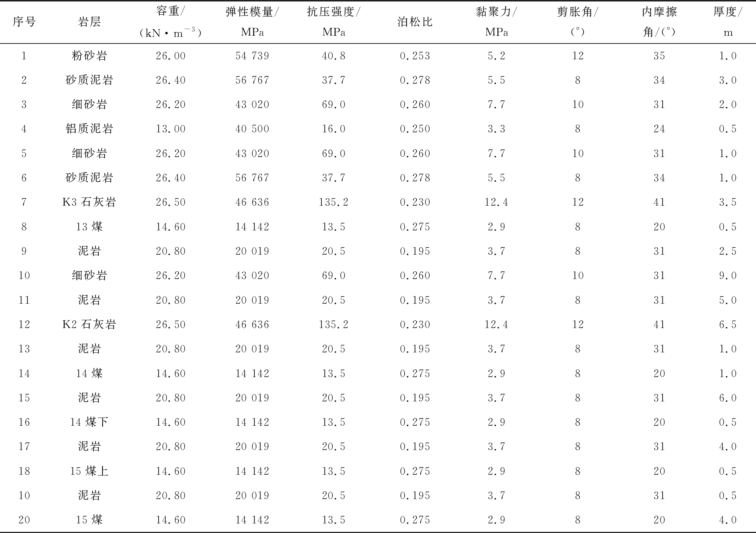Select the 剪胀角 column header
The height and width of the screenshot is (533, 756).
[x=578, y=22]
